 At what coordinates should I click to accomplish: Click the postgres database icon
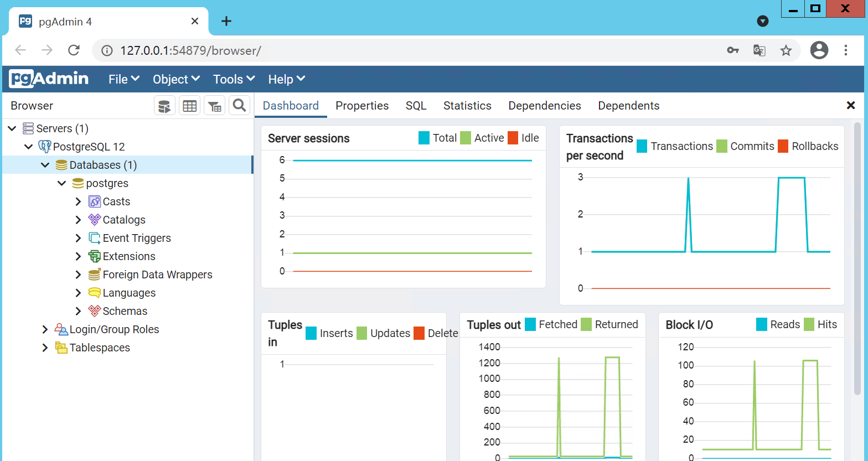point(78,183)
